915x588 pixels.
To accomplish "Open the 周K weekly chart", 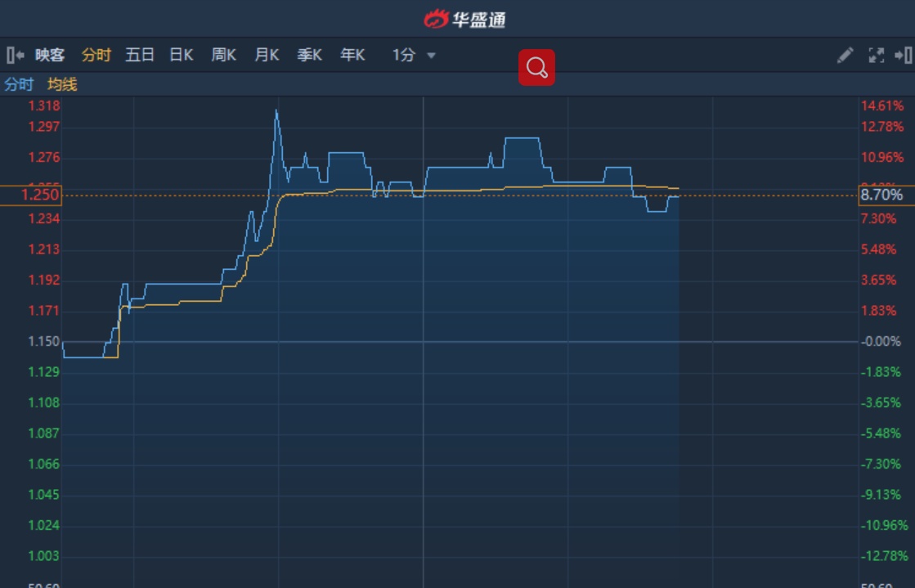I will point(223,56).
